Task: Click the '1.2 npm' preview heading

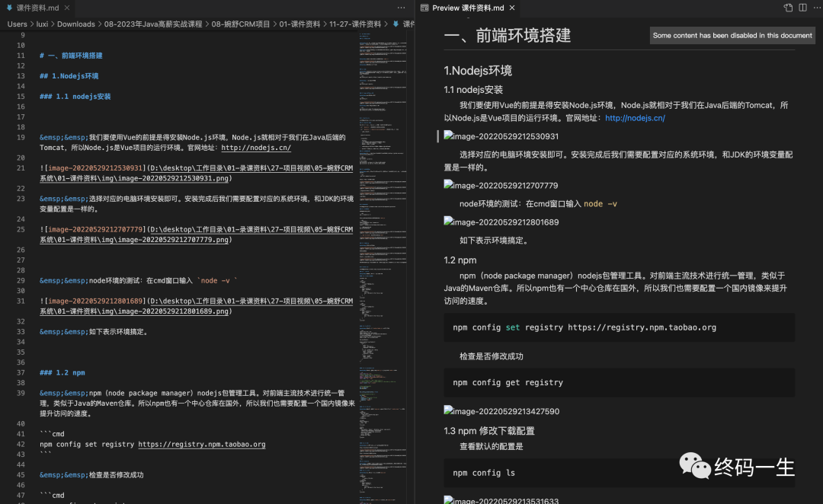Action: pos(460,260)
